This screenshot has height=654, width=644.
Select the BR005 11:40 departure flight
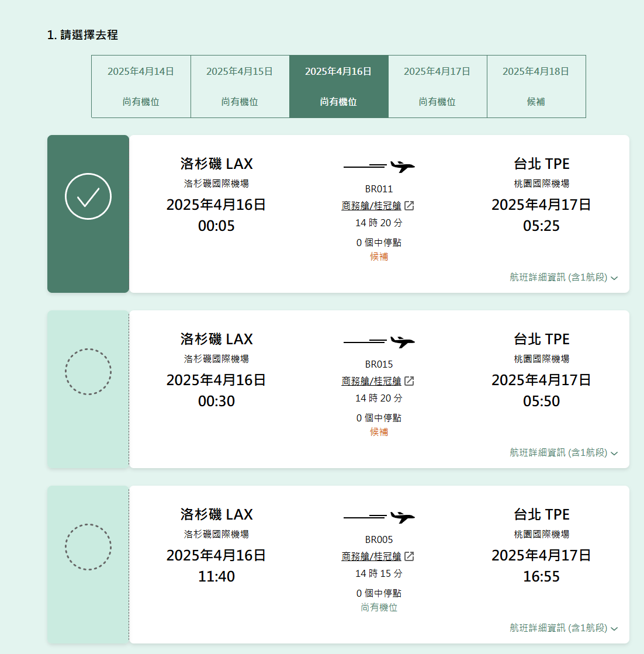[88, 547]
